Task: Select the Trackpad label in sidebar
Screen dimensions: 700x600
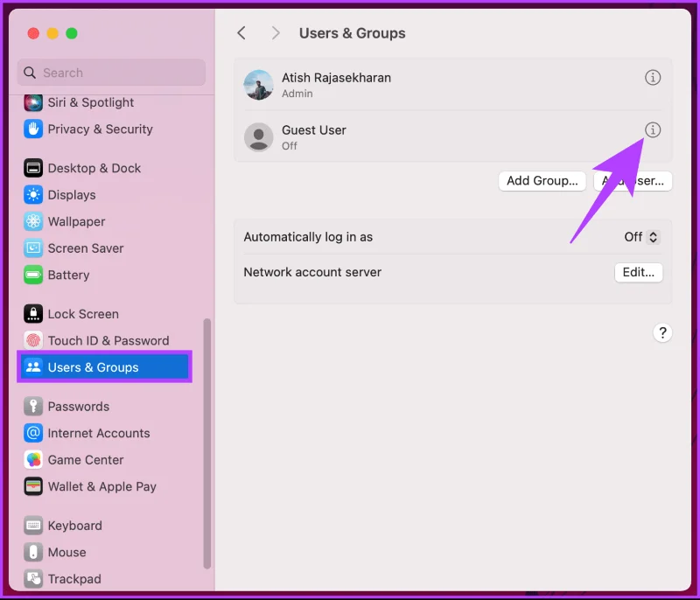Action: point(74,579)
